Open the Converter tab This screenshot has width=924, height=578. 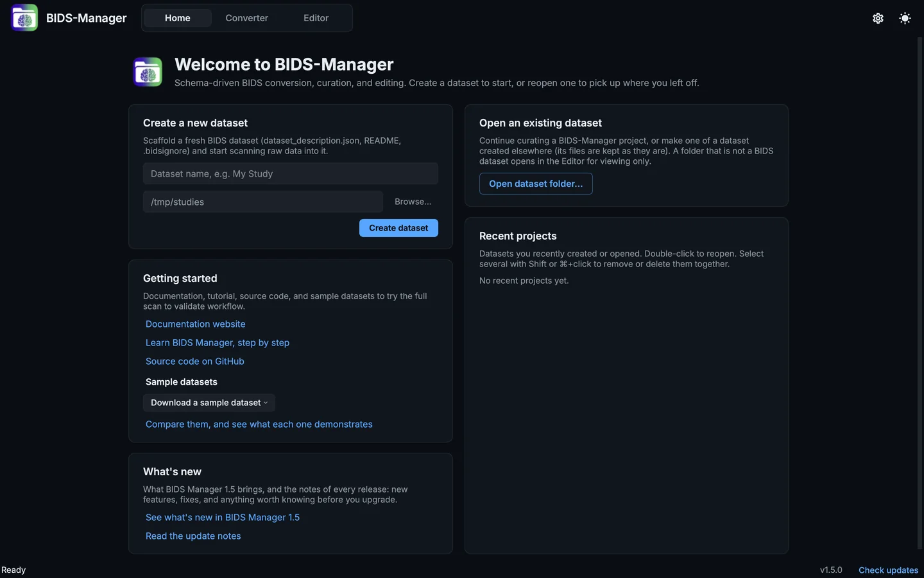point(247,18)
